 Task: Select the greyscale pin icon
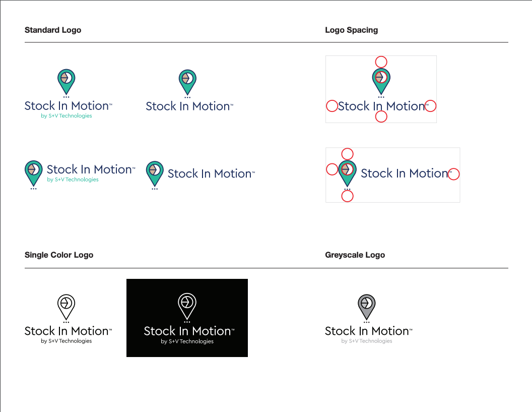tap(367, 306)
